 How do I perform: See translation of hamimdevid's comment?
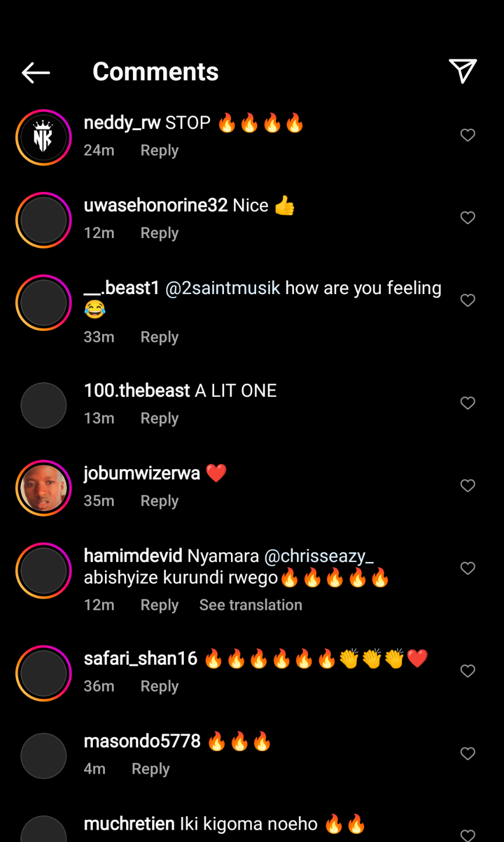pos(250,605)
